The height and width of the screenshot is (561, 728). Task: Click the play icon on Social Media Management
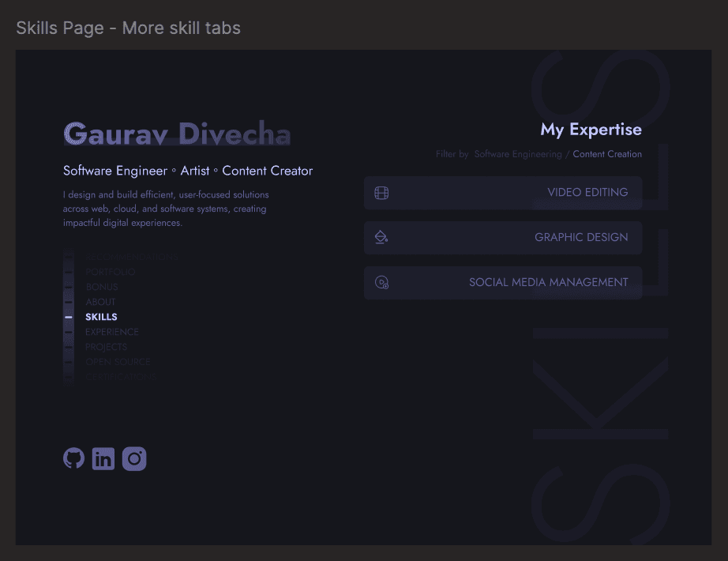coord(381,282)
